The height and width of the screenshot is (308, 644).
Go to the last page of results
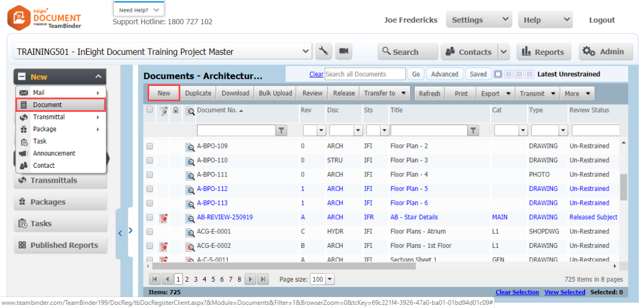(263, 280)
